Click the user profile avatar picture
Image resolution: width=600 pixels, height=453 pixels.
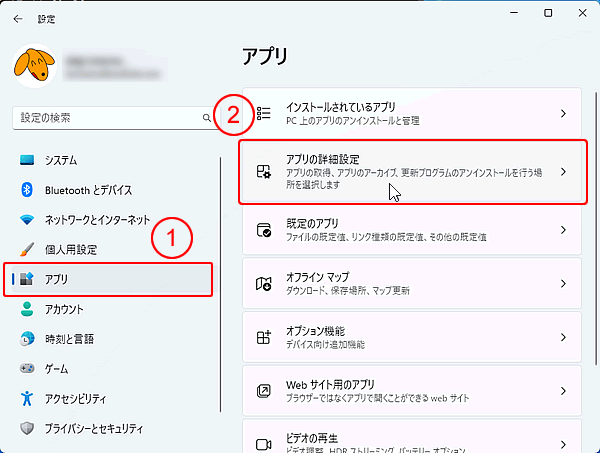(x=35, y=68)
